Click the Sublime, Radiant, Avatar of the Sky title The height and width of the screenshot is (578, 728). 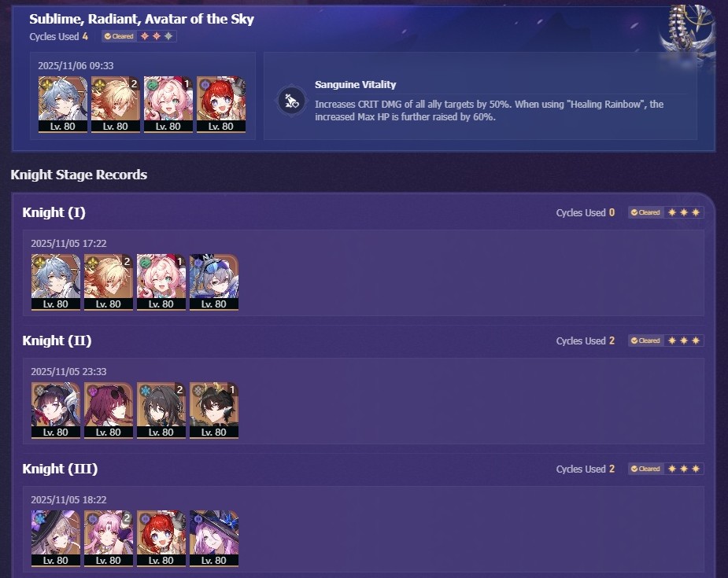(x=142, y=19)
